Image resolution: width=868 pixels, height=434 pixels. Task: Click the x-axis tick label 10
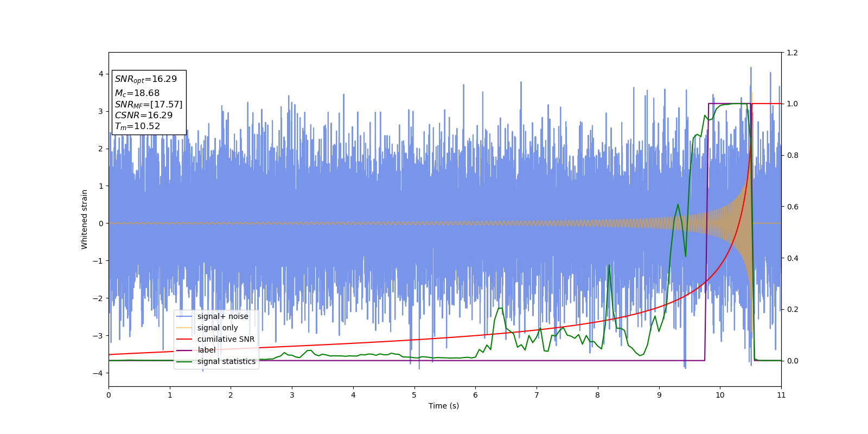pyautogui.click(x=720, y=395)
